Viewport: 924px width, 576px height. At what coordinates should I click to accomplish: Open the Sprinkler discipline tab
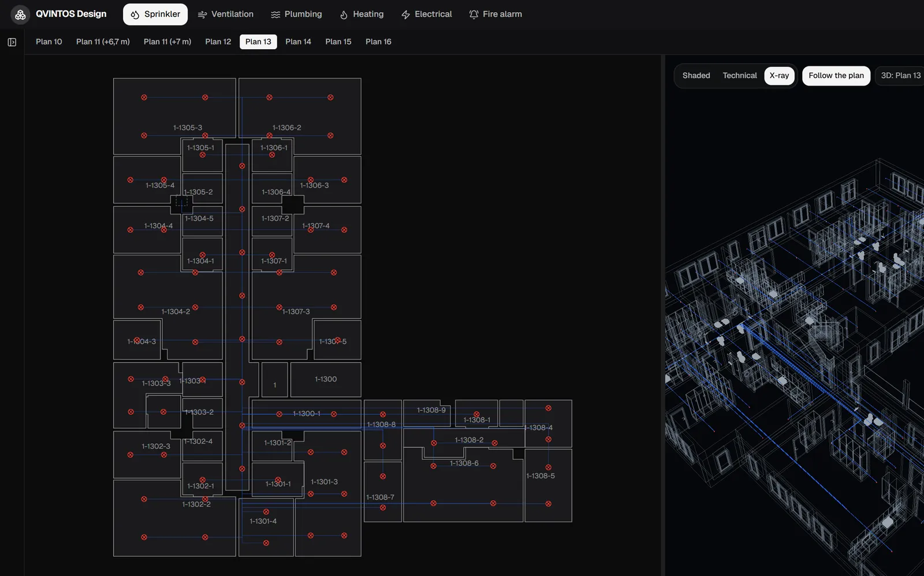click(155, 14)
